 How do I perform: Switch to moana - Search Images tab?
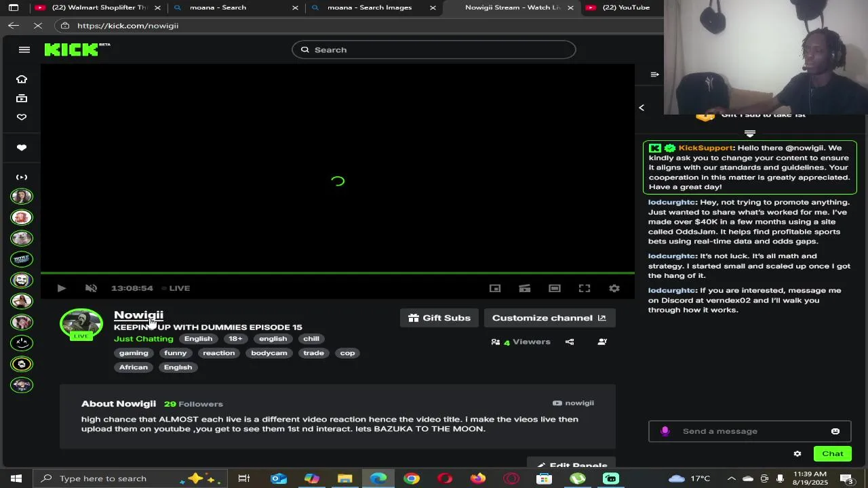(373, 7)
